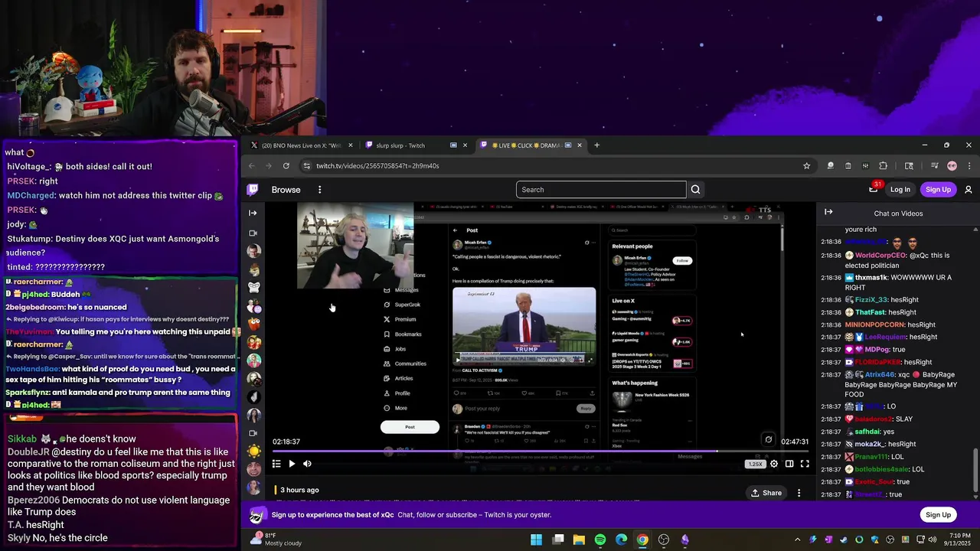The image size is (980, 551).
Task: Click the sun avatar channel in the sidebar
Action: click(x=253, y=452)
